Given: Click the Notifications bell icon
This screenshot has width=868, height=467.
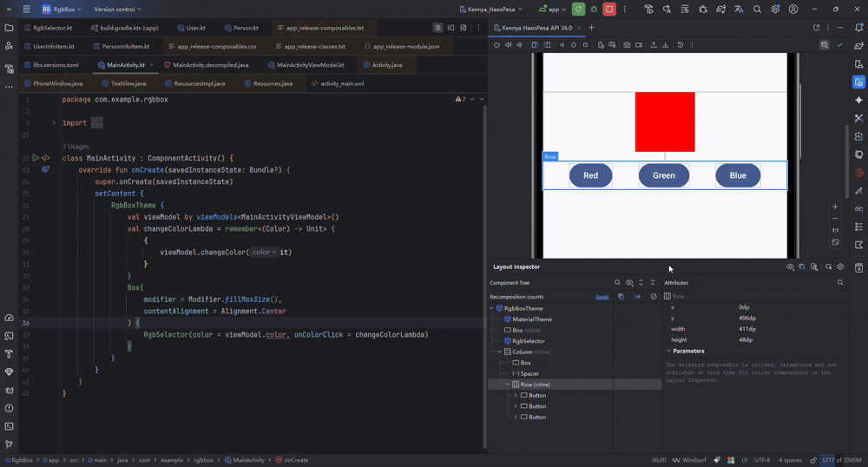Looking at the screenshot, I should (858, 28).
